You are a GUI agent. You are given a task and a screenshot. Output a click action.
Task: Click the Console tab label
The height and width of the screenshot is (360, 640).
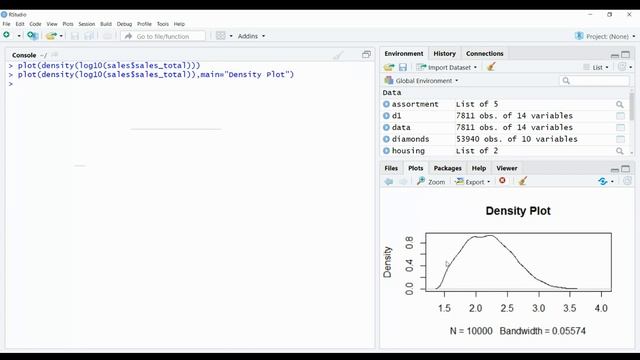point(24,55)
